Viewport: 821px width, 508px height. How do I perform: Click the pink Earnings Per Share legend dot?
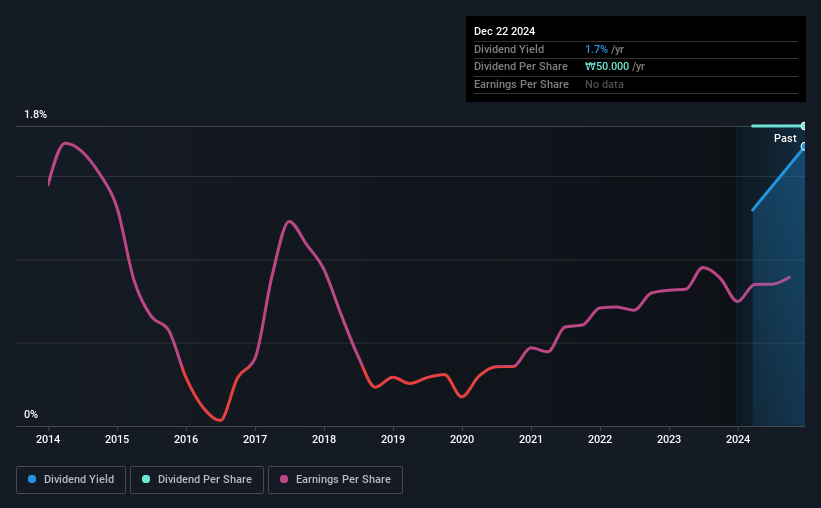tap(284, 479)
